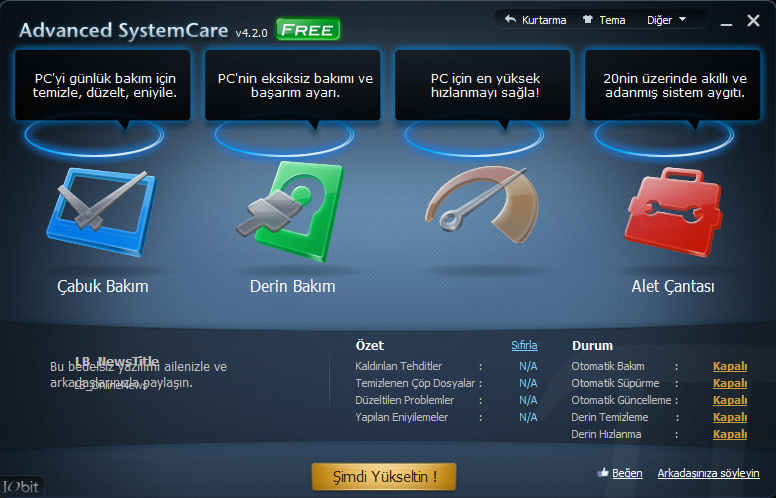The image size is (776, 498).
Task: Toggle Otomatik Bakım Kapalı status
Action: tap(729, 366)
